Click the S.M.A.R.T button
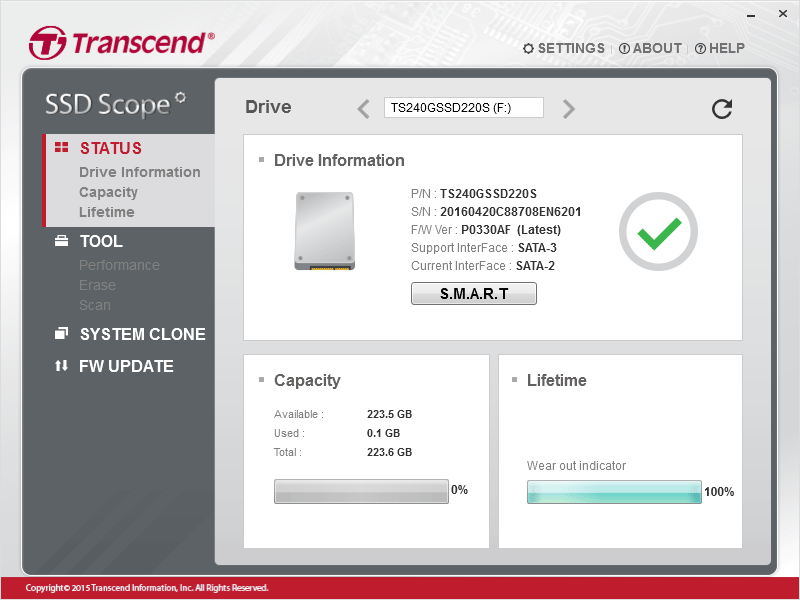Viewport: 800px width, 600px height. (x=473, y=293)
